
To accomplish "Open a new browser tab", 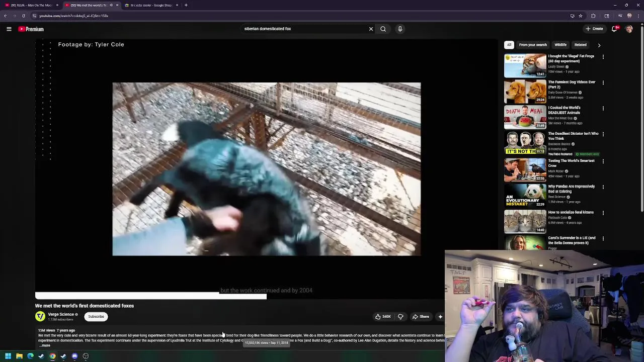I will (x=186, y=5).
